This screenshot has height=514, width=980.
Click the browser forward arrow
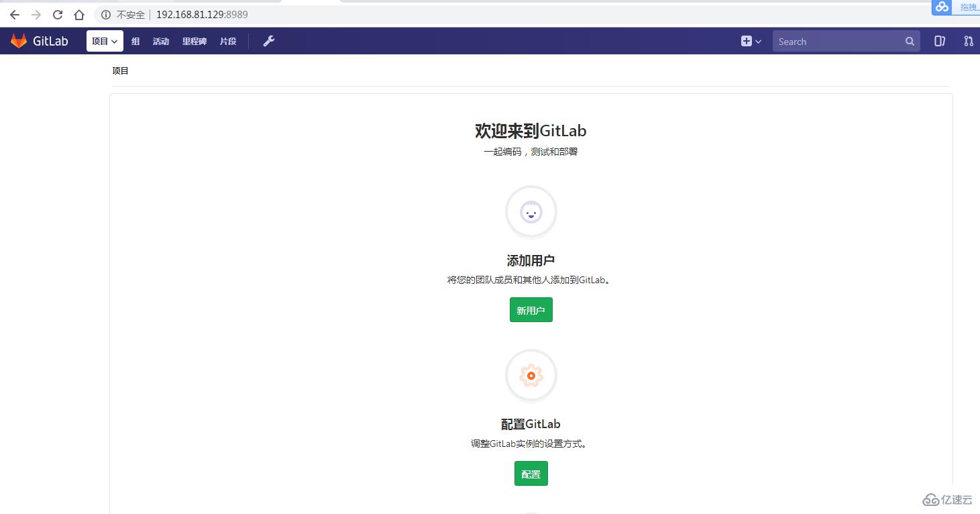[x=36, y=14]
